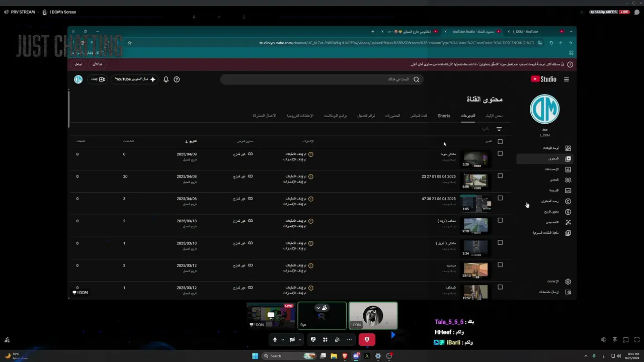This screenshot has height=362, width=644.
Task: Open the 22:10 video thumbnail
Action: pos(475,270)
